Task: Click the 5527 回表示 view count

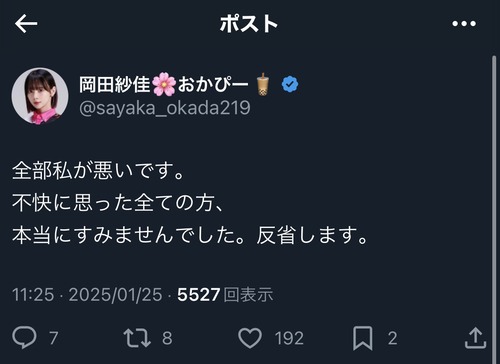Action: (225, 295)
